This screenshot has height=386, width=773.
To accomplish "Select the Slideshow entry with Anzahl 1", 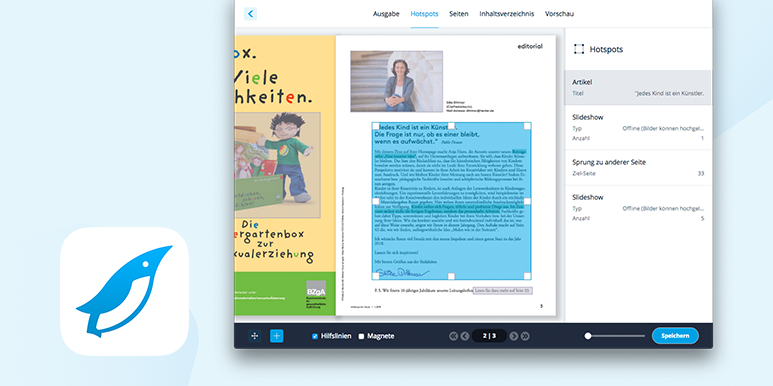I will 638,128.
